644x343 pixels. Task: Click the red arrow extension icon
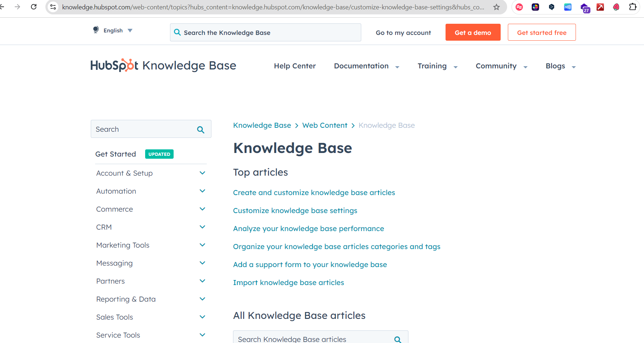pos(600,7)
